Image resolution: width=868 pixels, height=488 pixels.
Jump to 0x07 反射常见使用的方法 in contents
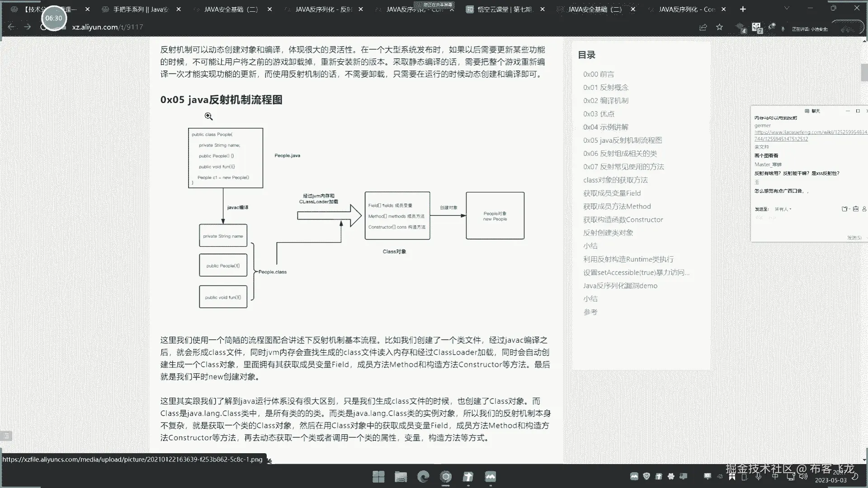coord(623,167)
